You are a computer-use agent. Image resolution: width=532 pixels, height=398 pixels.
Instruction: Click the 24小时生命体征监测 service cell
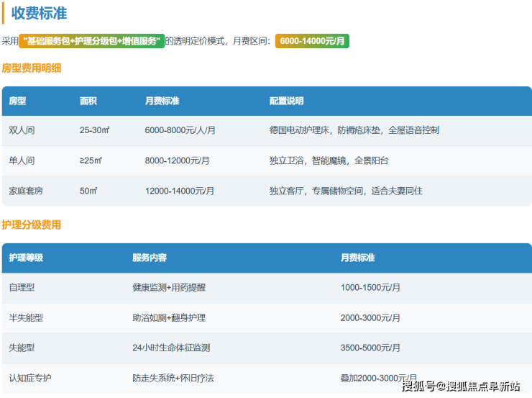[171, 348]
